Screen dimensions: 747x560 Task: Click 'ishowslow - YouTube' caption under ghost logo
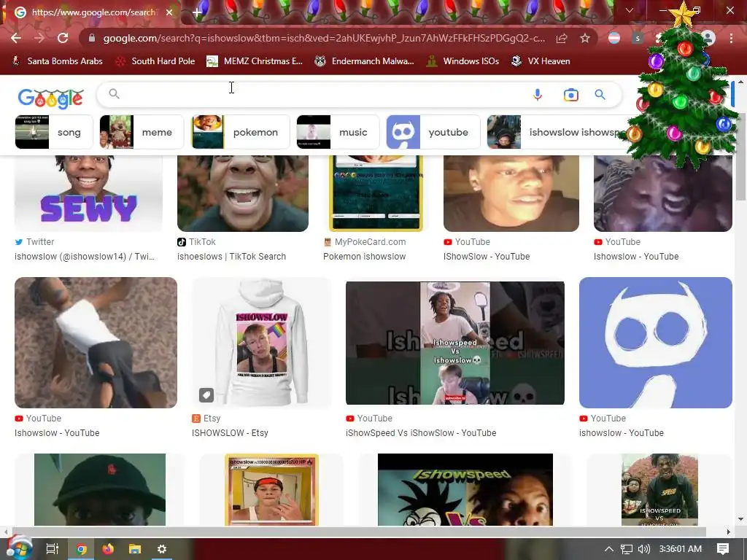coord(622,433)
